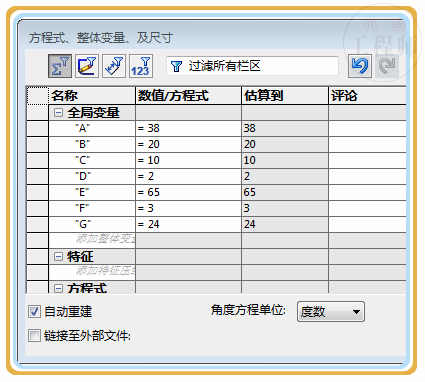Click the value cell "= 20"
The height and width of the screenshot is (382, 425).
point(188,144)
